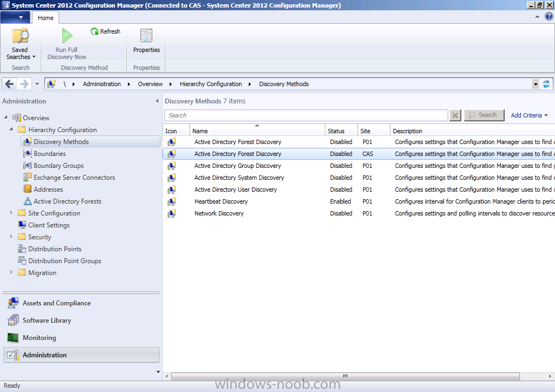Sort list by Description column
This screenshot has width=555, height=392.
click(473, 130)
